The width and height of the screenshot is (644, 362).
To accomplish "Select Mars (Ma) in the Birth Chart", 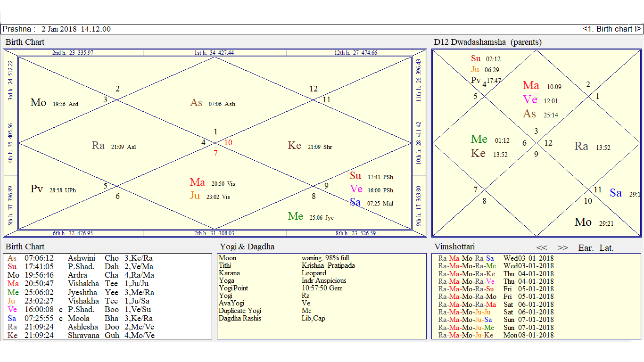I will (198, 182).
